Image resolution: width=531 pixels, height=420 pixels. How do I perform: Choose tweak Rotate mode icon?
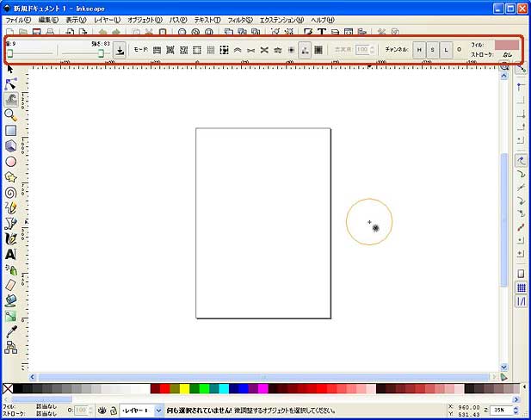click(x=211, y=50)
